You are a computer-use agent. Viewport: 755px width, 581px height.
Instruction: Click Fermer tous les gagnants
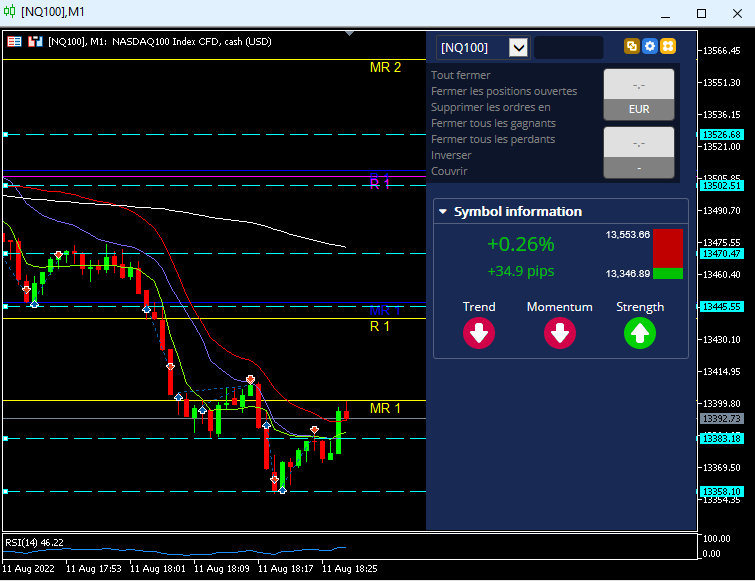coord(493,123)
